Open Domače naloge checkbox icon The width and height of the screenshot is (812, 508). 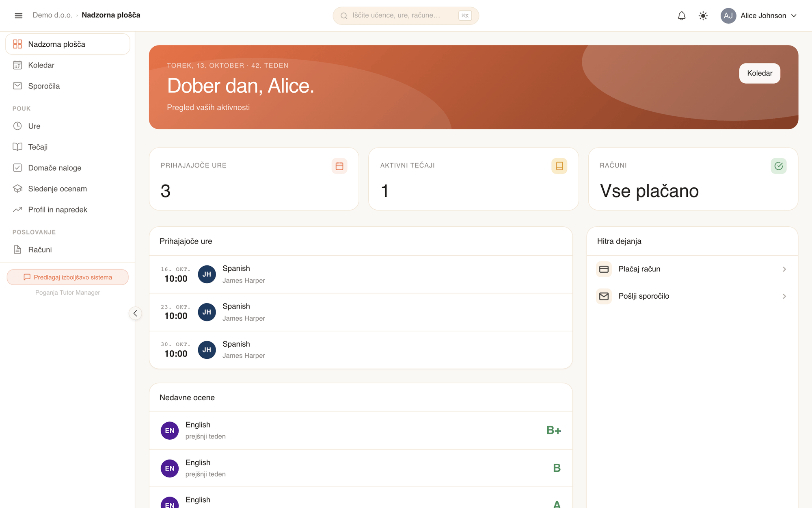coord(17,168)
